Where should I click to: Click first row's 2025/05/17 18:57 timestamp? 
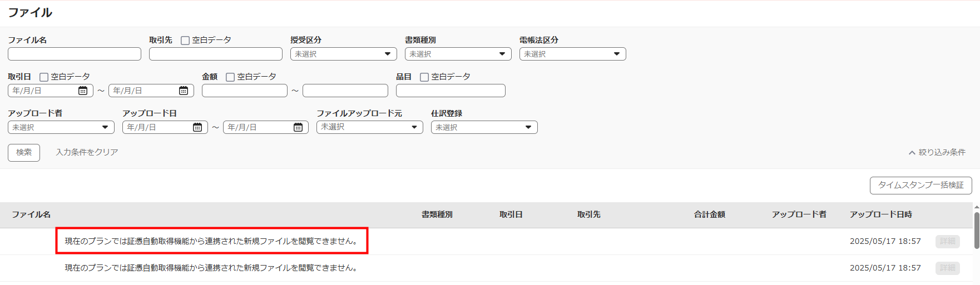point(885,241)
